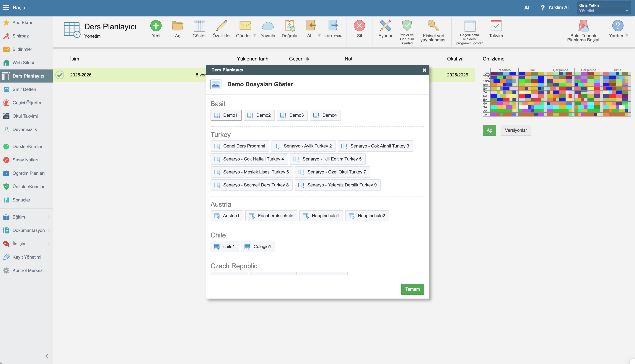Click the Kontrol Merkezi gear icon
The image size is (635, 364).
[6, 270]
